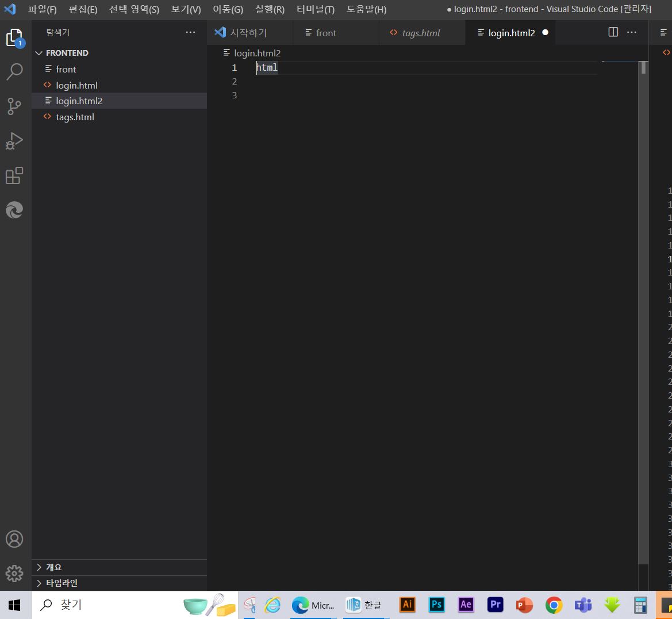Open the Extensions view

coord(14,175)
